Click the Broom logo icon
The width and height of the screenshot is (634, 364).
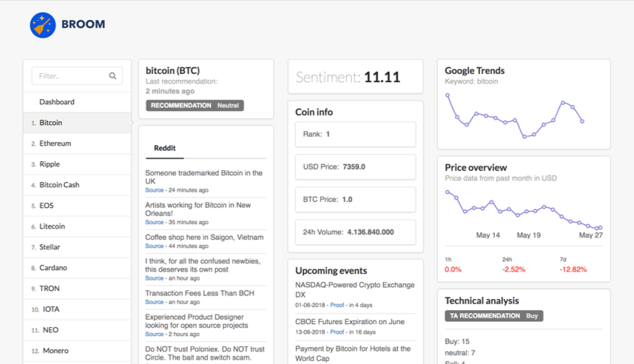43,25
